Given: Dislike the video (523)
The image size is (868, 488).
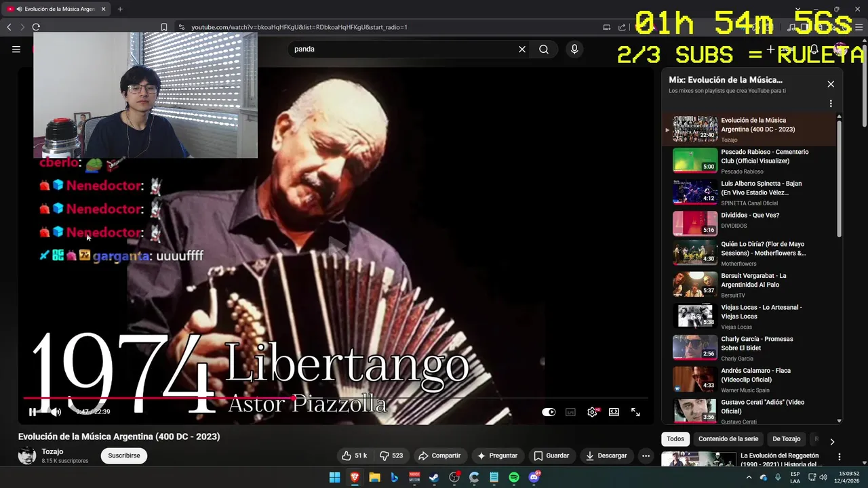Looking at the screenshot, I should click(391, 455).
